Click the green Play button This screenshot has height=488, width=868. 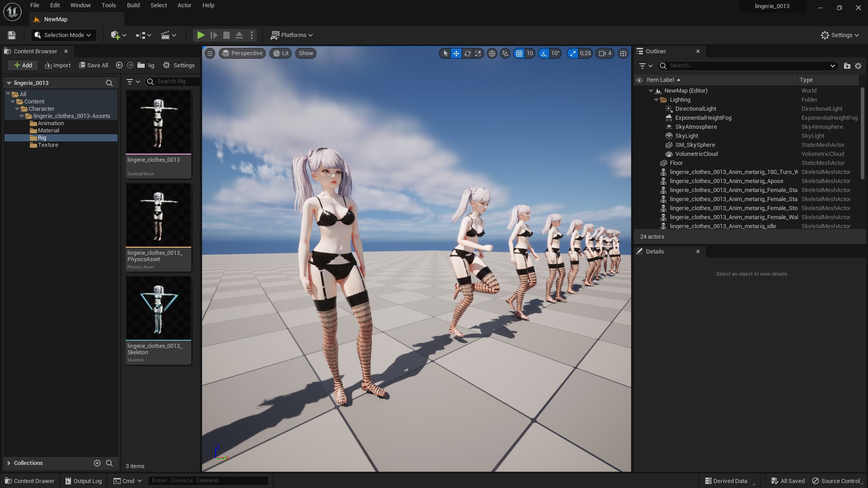click(x=201, y=35)
